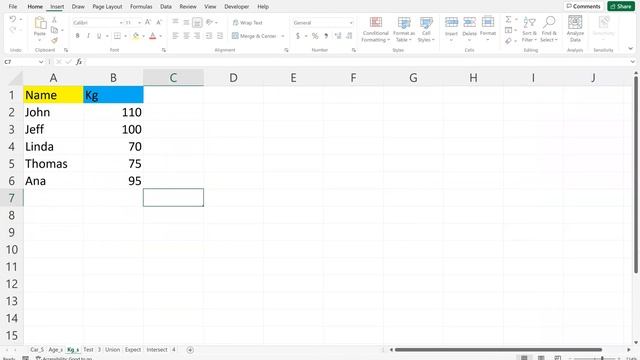Apply the comma style
This screenshot has width=640, height=360.
[326, 36]
